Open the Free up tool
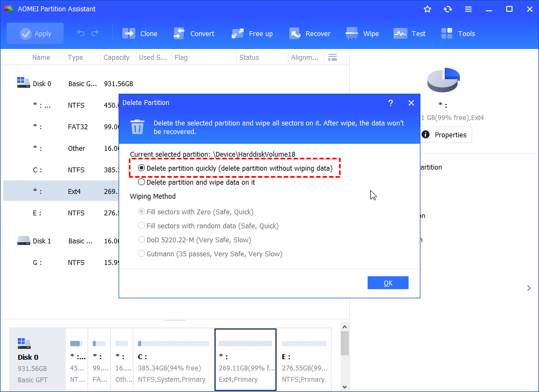This screenshot has width=539, height=392. 252,33
